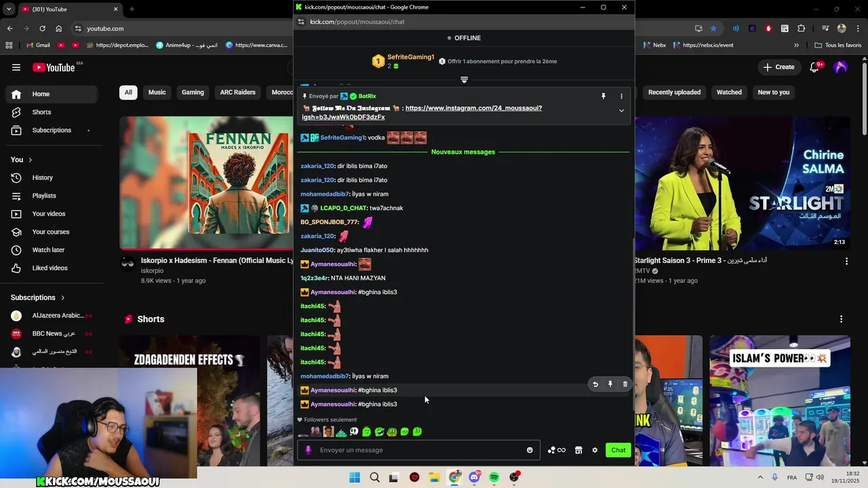Open Spotify from Windows taskbar
This screenshot has height=488, width=868.
click(x=494, y=477)
